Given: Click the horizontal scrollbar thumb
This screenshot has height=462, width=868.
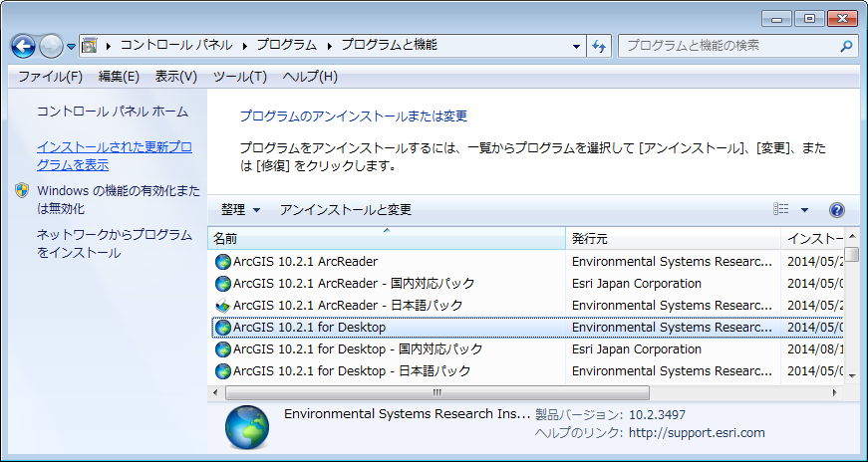Looking at the screenshot, I should pyautogui.click(x=437, y=392).
